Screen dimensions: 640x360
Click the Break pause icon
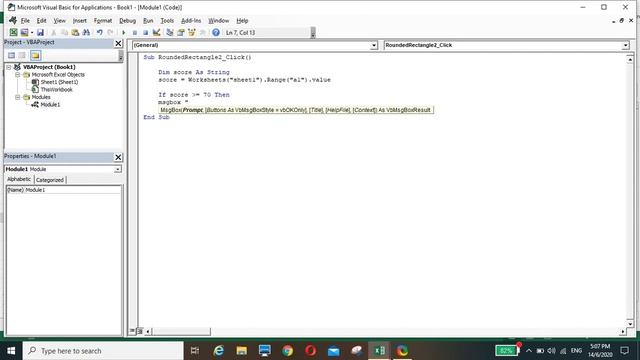pos(134,32)
